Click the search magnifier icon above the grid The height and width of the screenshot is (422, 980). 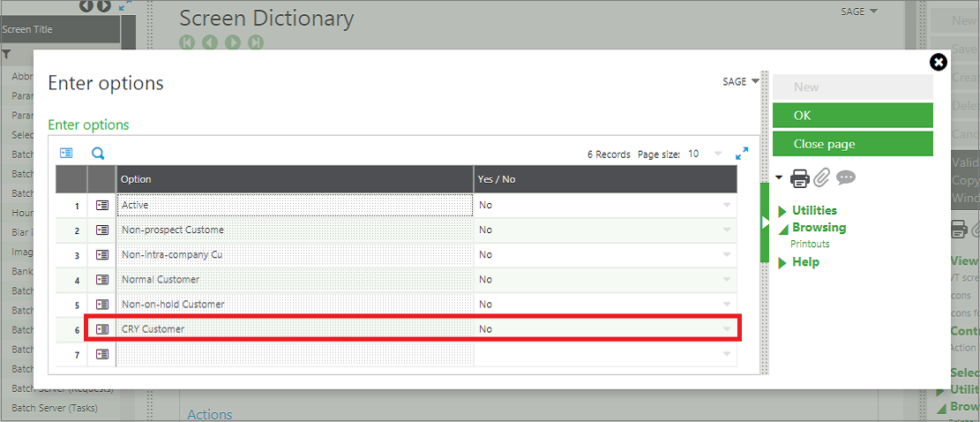tap(98, 153)
